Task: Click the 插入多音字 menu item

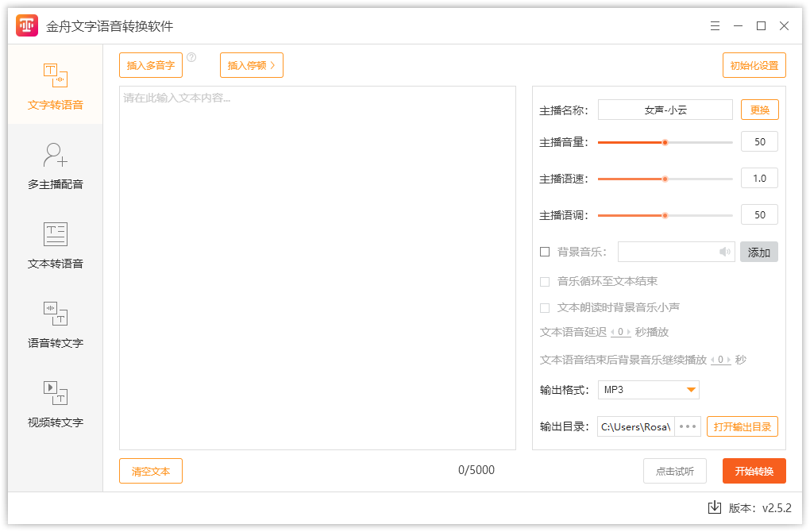Action: [x=150, y=65]
